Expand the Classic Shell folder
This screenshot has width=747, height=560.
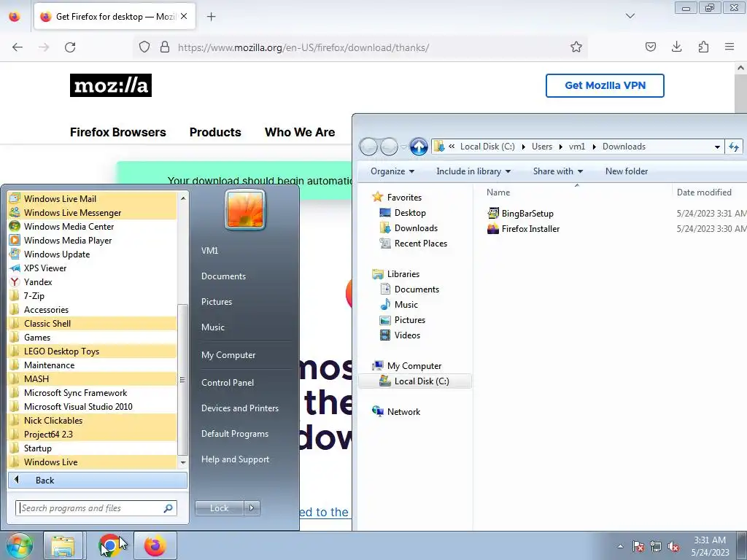[x=93, y=323]
